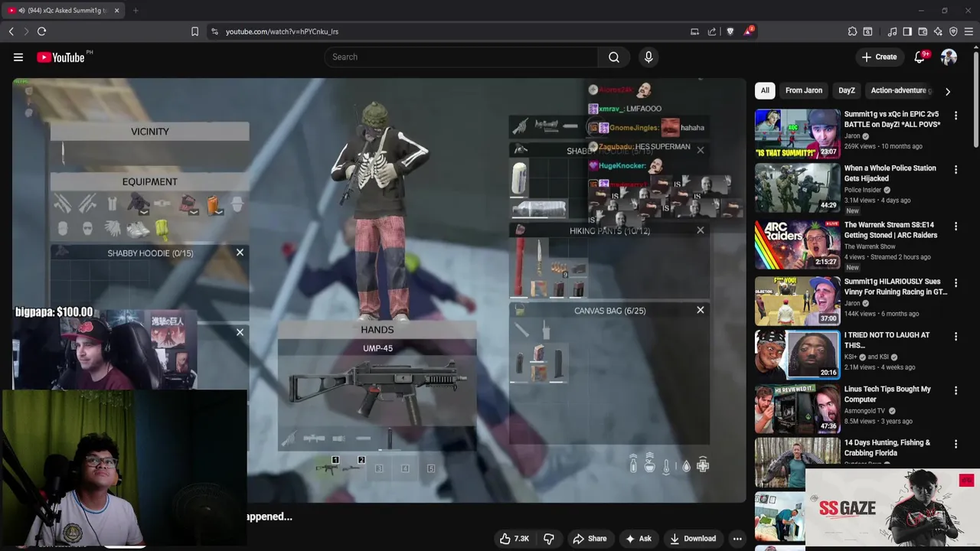Open the browser extensions puzzle icon
This screenshot has height=551, width=980.
pyautogui.click(x=852, y=31)
